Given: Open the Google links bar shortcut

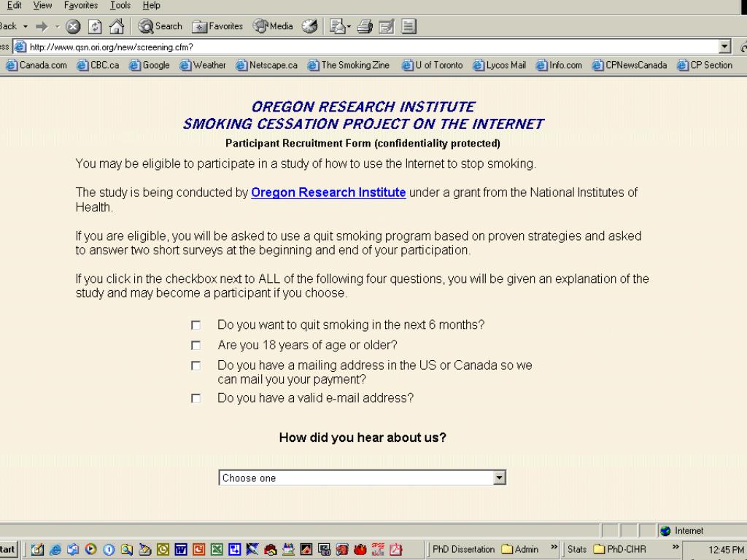Looking at the screenshot, I should [149, 65].
